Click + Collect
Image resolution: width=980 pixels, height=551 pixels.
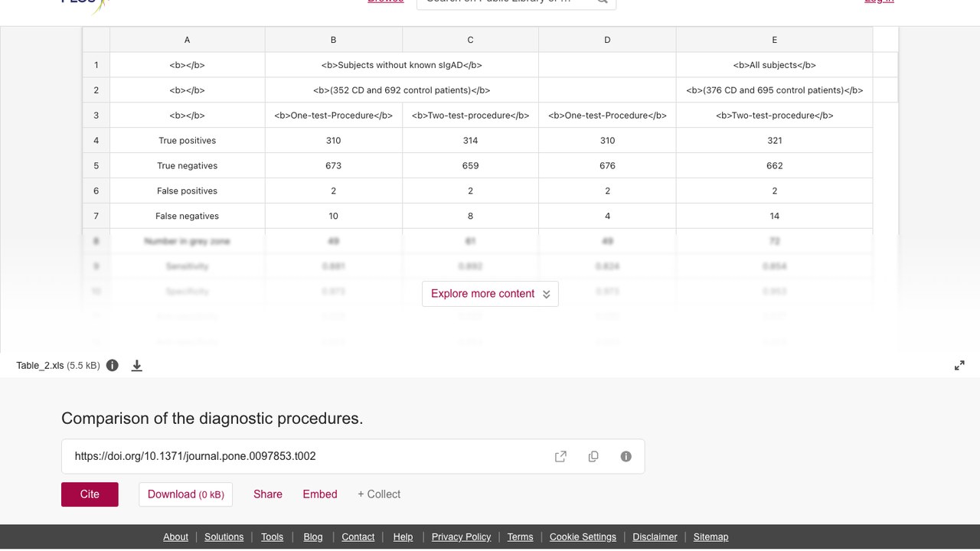coord(379,494)
